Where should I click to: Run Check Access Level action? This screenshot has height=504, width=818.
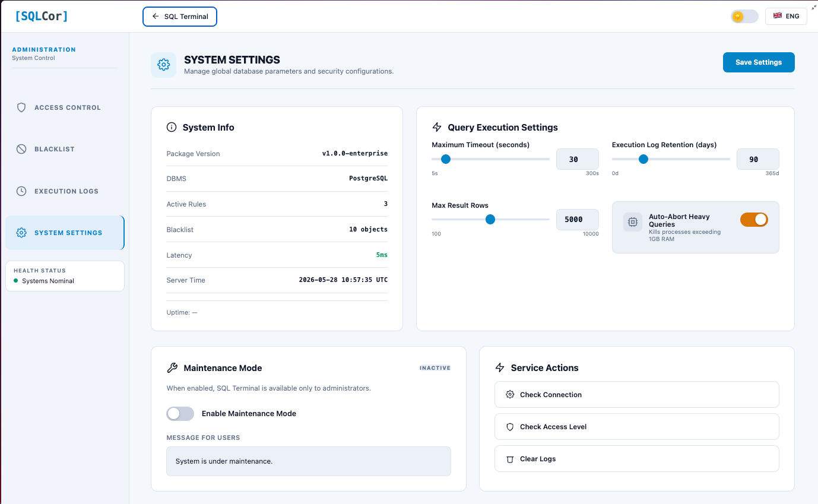636,427
